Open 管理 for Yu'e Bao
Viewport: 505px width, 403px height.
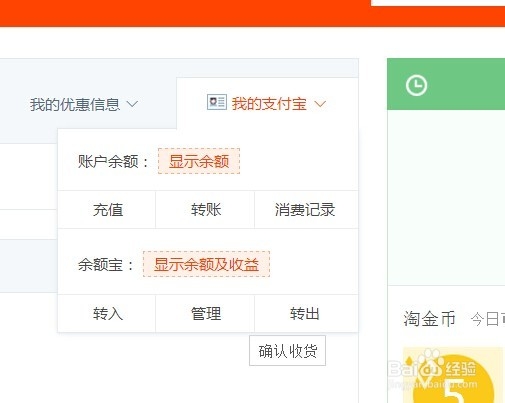[206, 314]
